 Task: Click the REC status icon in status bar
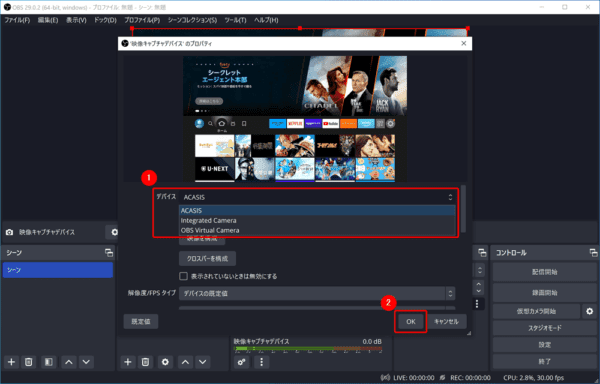tap(443, 378)
